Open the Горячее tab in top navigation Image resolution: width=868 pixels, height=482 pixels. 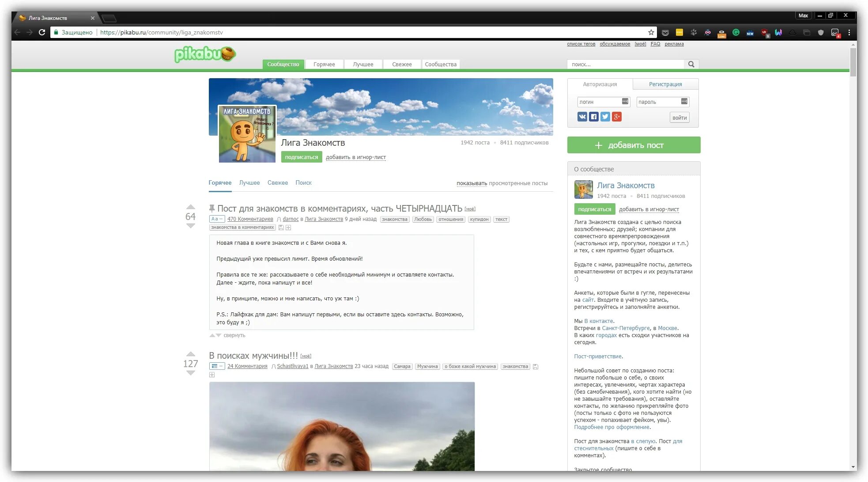point(324,65)
